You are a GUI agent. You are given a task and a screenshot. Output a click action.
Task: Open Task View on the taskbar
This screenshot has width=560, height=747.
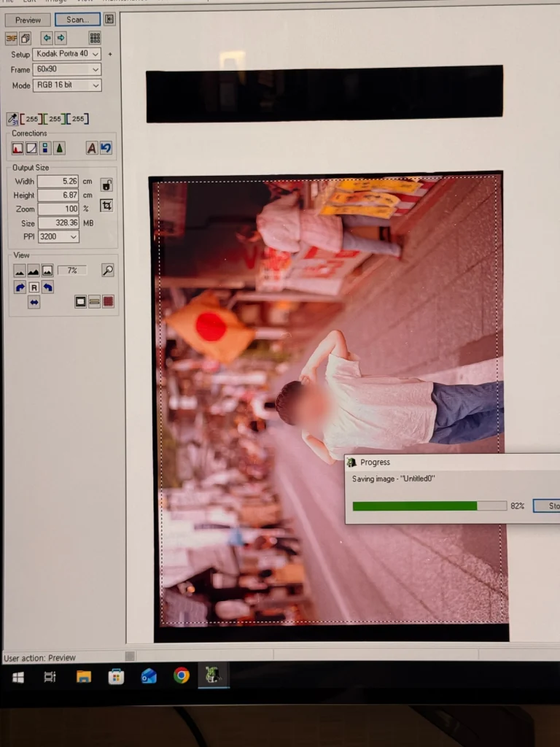click(x=50, y=676)
